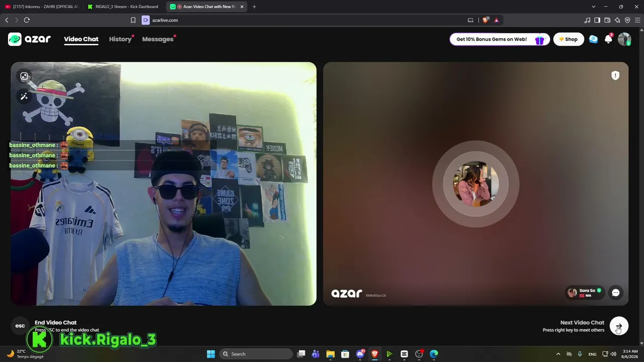Click the matched user's circular profile photo
The width and height of the screenshot is (644, 362).
475,184
